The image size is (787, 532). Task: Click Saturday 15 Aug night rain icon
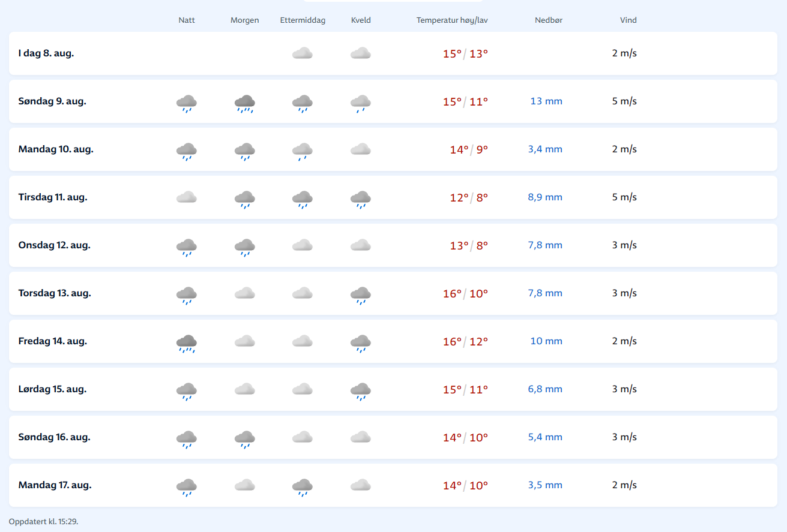187,391
